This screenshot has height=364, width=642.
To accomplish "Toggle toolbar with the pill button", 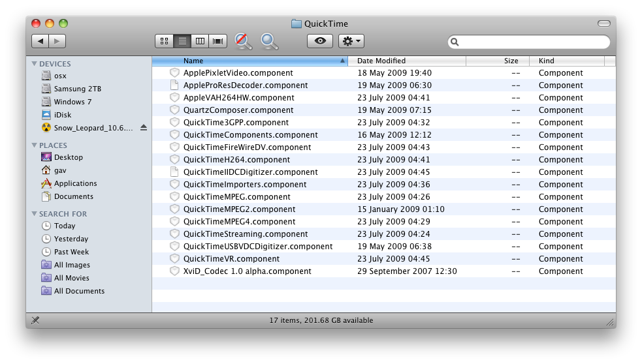I will [604, 23].
